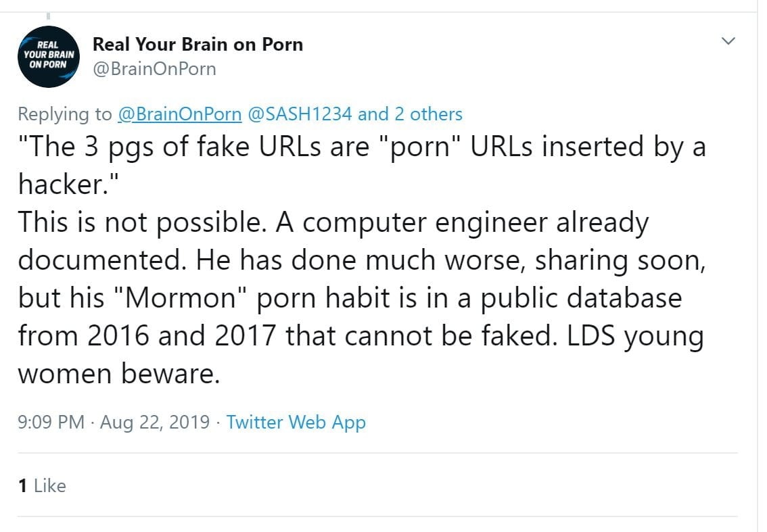Click the Real Your Brain on Porn avatar

click(49, 58)
